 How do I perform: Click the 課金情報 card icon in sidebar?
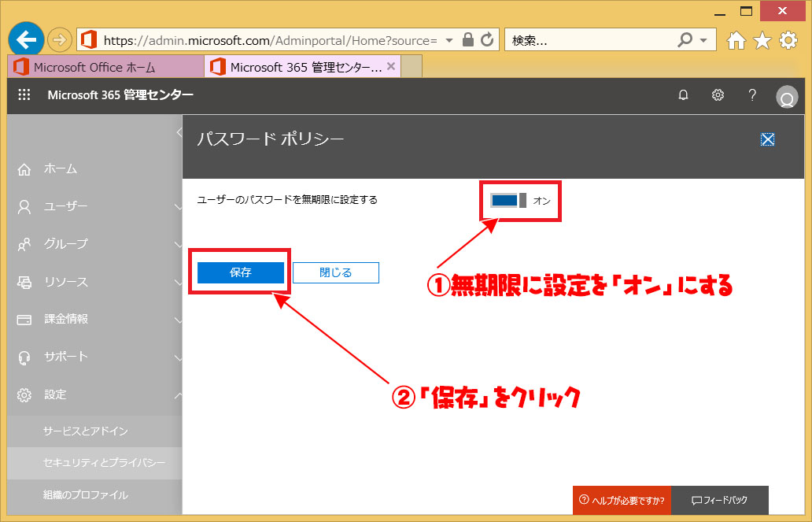click(x=24, y=320)
